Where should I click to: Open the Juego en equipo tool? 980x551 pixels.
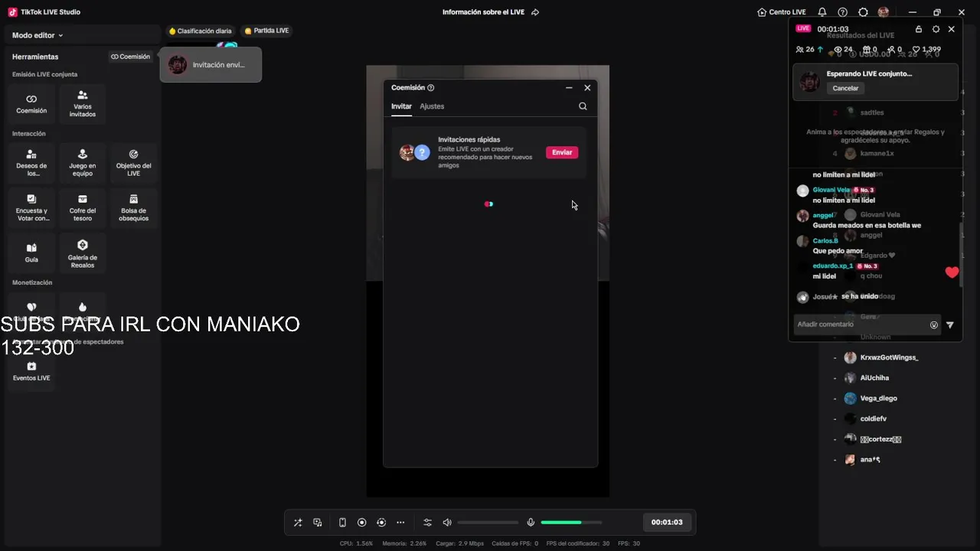pyautogui.click(x=83, y=162)
